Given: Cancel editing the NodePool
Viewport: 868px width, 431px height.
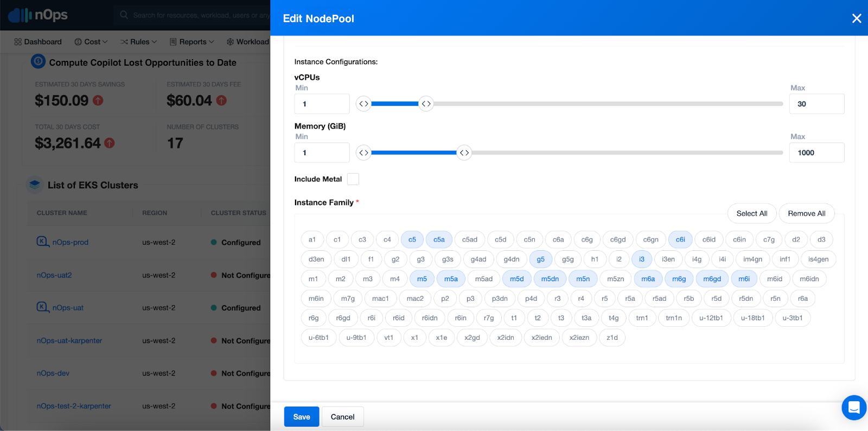Looking at the screenshot, I should 343,417.
